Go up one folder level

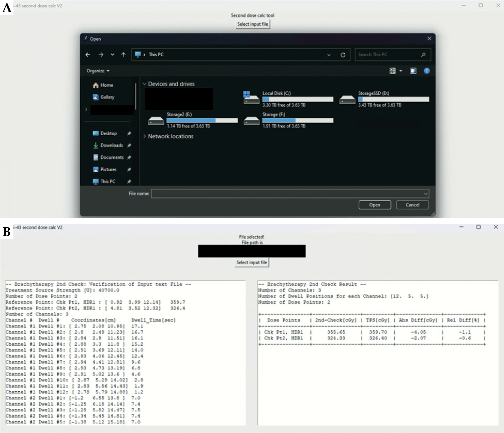click(x=123, y=55)
